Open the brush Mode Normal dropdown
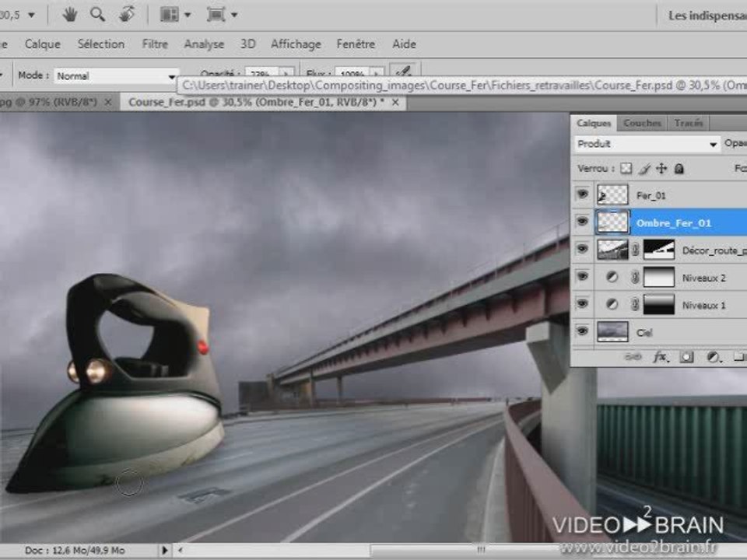 click(x=116, y=76)
